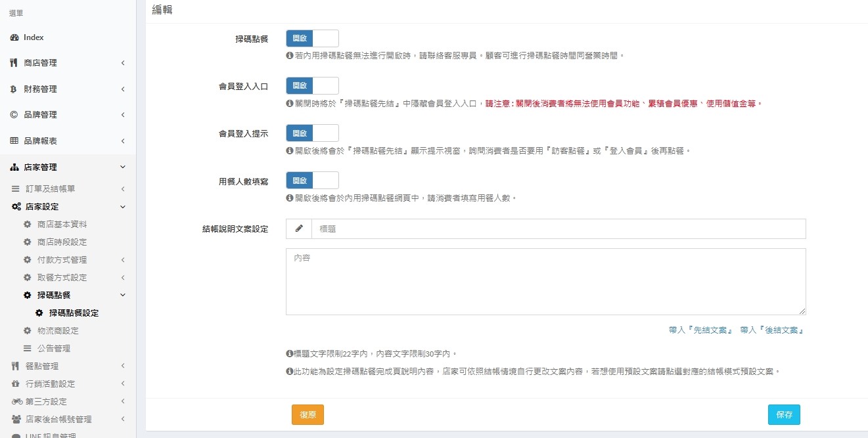Expand the 訂單及結帳單 submenu arrow

(x=122, y=189)
